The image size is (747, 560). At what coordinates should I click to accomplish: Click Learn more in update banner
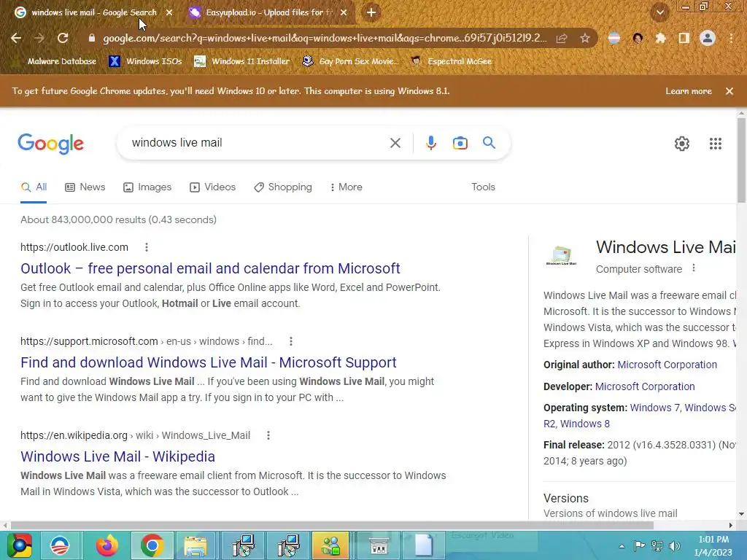point(689,91)
